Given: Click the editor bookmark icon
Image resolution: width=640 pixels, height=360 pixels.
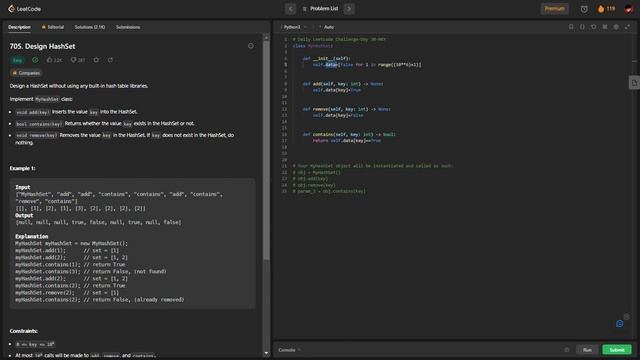Looking at the screenshot, I should (571, 27).
